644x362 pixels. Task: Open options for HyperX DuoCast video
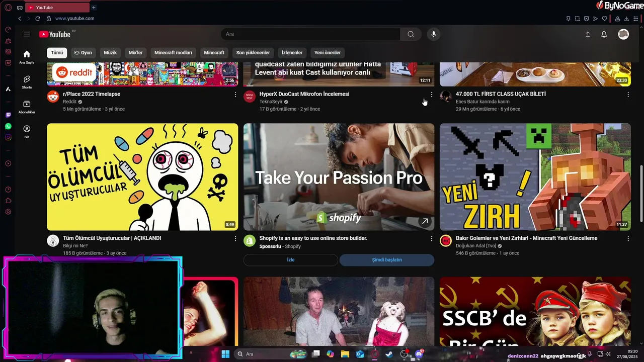tap(431, 95)
